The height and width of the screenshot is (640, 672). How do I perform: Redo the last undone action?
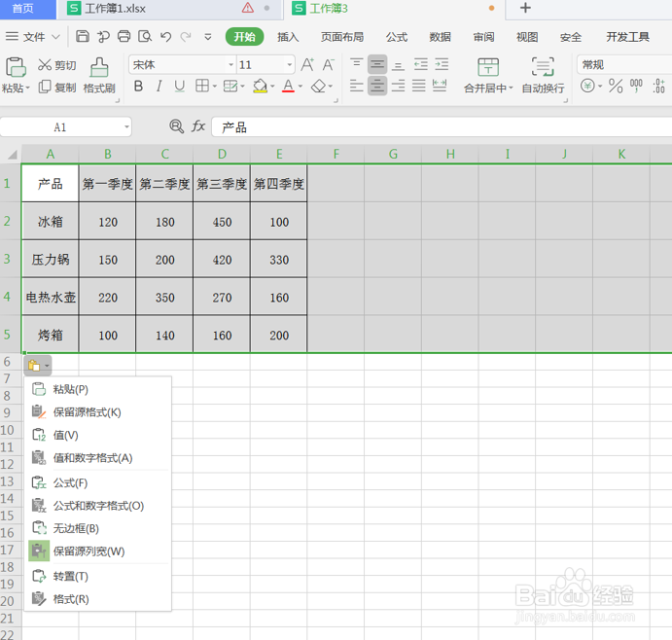coord(186,37)
